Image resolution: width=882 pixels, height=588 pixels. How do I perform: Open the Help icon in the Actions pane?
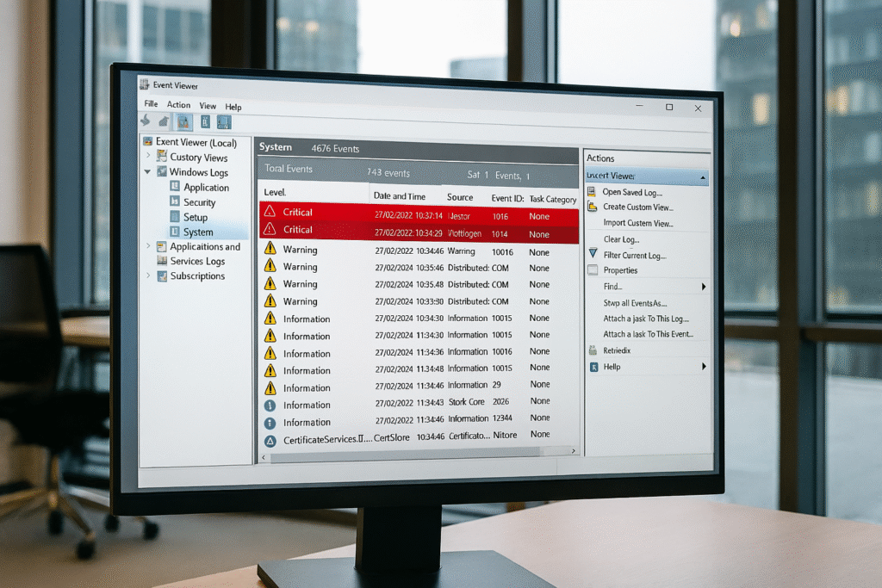[x=593, y=366]
